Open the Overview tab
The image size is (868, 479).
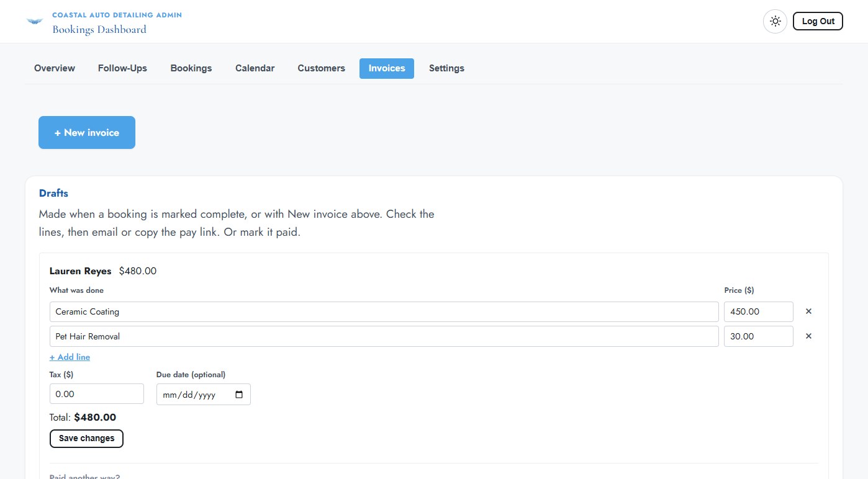tap(55, 68)
